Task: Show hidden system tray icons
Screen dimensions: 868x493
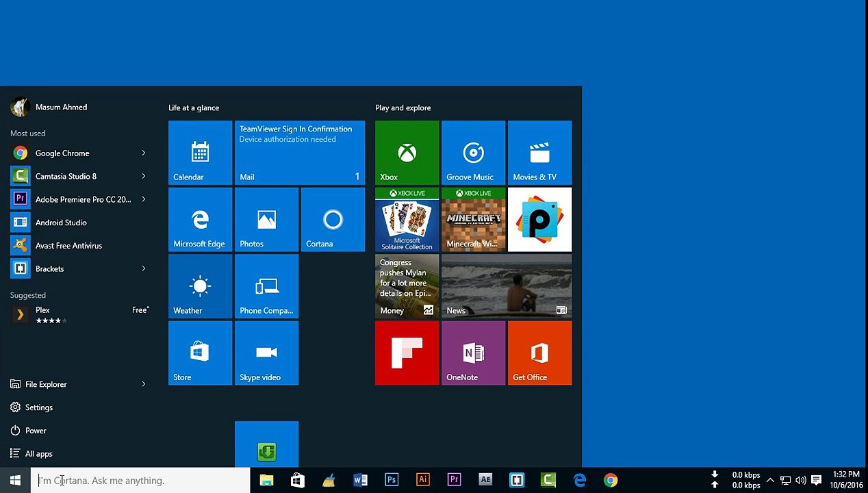Action: tap(770, 481)
